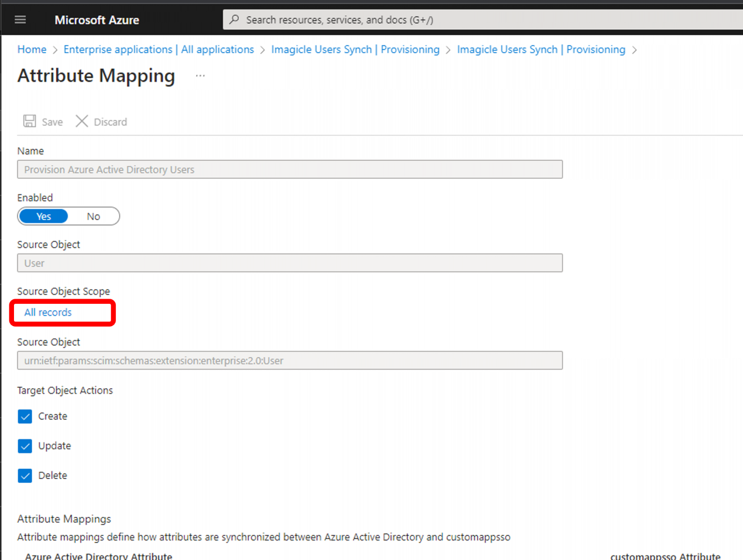Select Yes on the Enabled toggle

44,217
